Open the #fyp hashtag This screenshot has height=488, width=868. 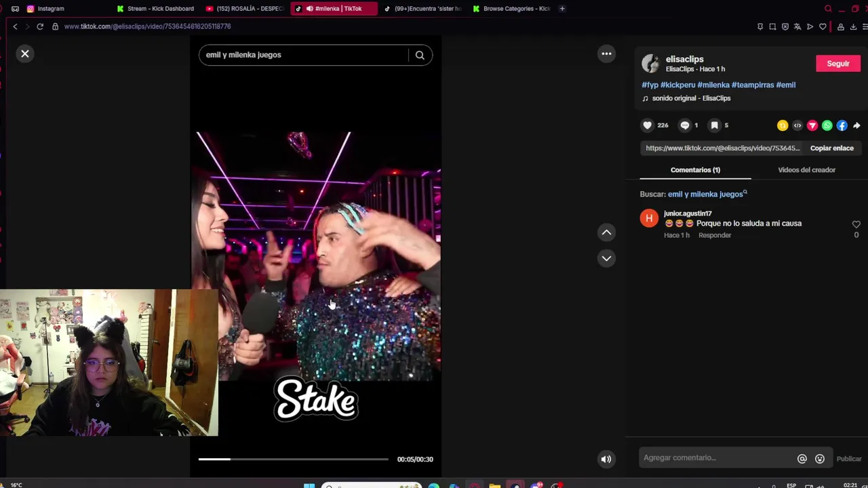point(650,85)
